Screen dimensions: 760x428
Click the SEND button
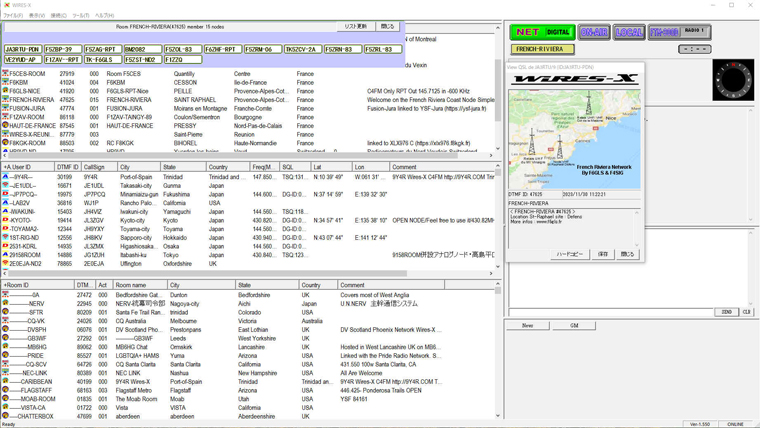726,312
